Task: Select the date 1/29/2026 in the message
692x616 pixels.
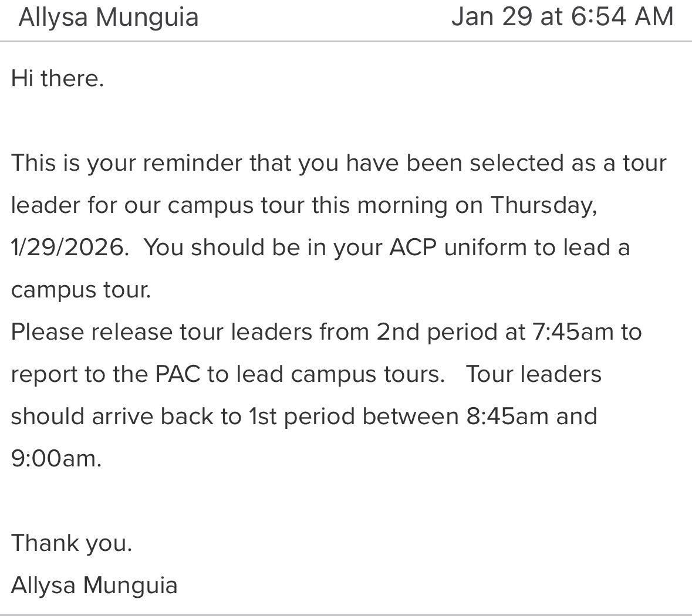Action: 69,247
